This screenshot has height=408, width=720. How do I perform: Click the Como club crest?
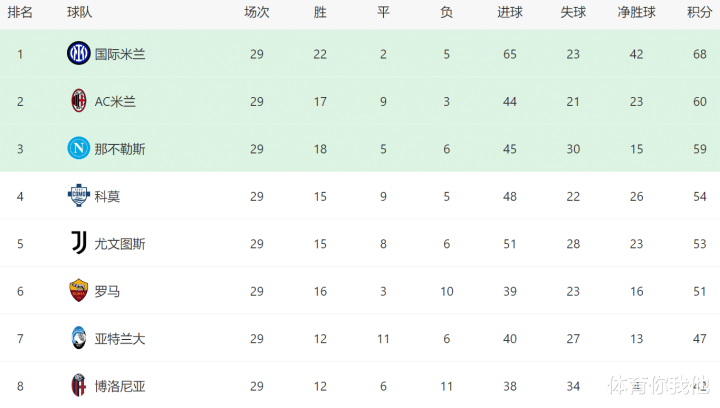pyautogui.click(x=78, y=196)
